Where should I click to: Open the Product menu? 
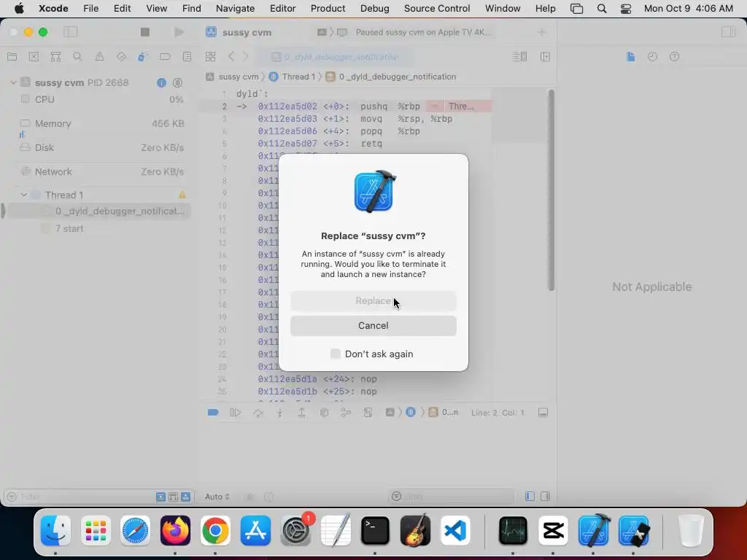coord(328,9)
